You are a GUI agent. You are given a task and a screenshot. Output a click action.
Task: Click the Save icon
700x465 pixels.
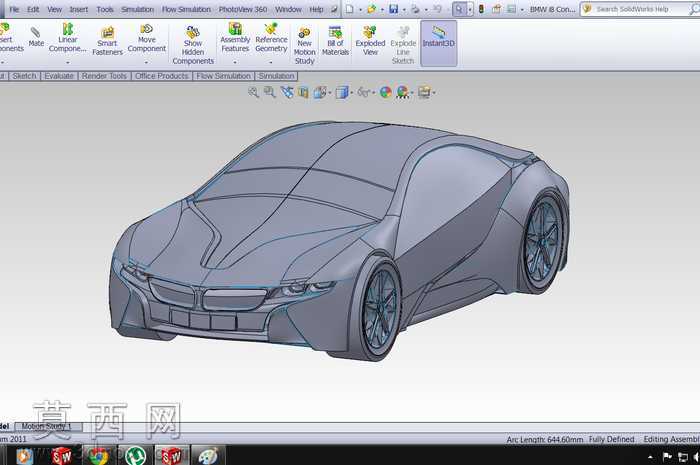[x=393, y=9]
